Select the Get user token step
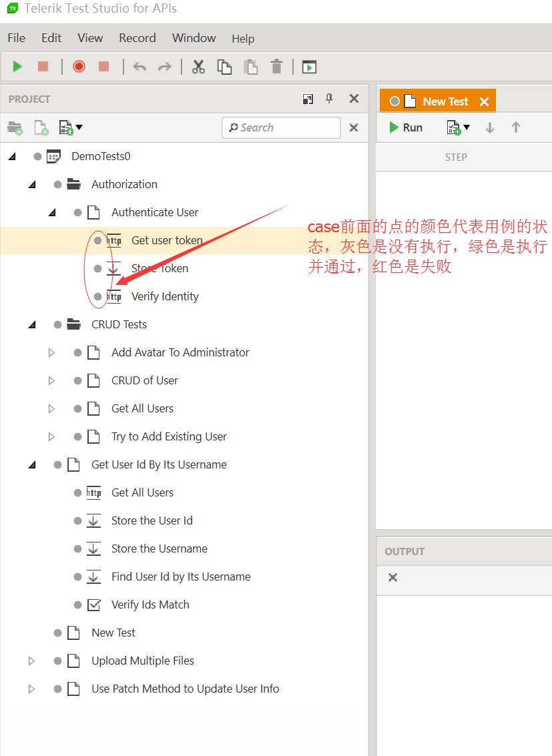 click(167, 240)
